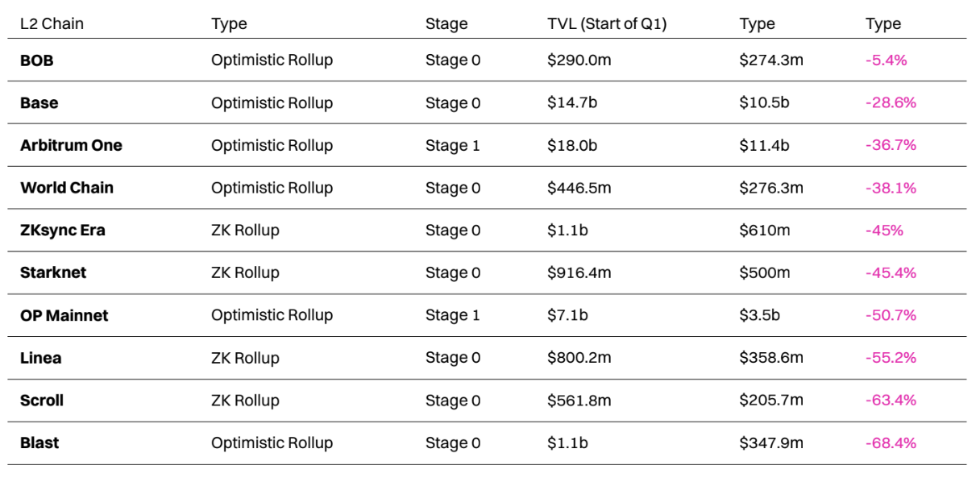This screenshot has width=980, height=482.
Task: Click the ZKsync Era chain name
Action: pyautogui.click(x=63, y=231)
